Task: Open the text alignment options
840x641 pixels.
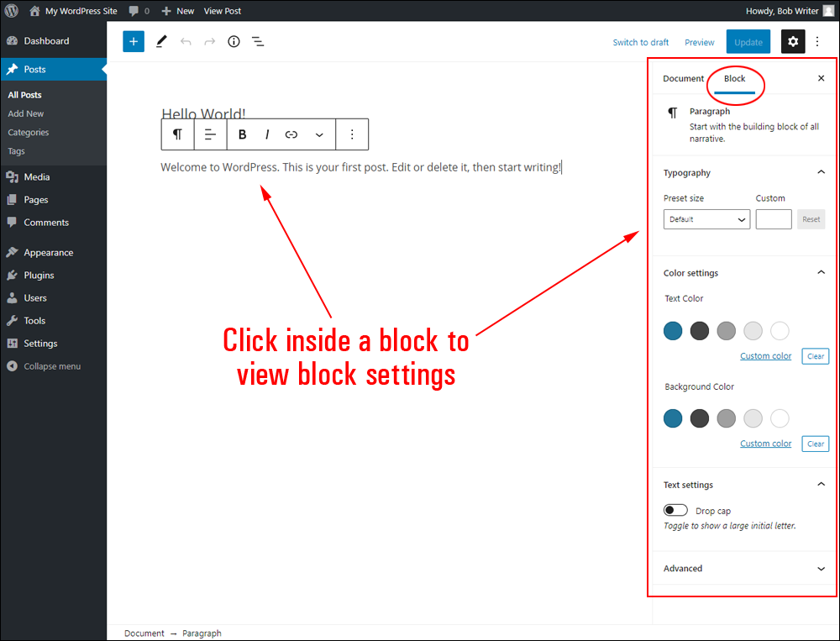Action: (210, 134)
